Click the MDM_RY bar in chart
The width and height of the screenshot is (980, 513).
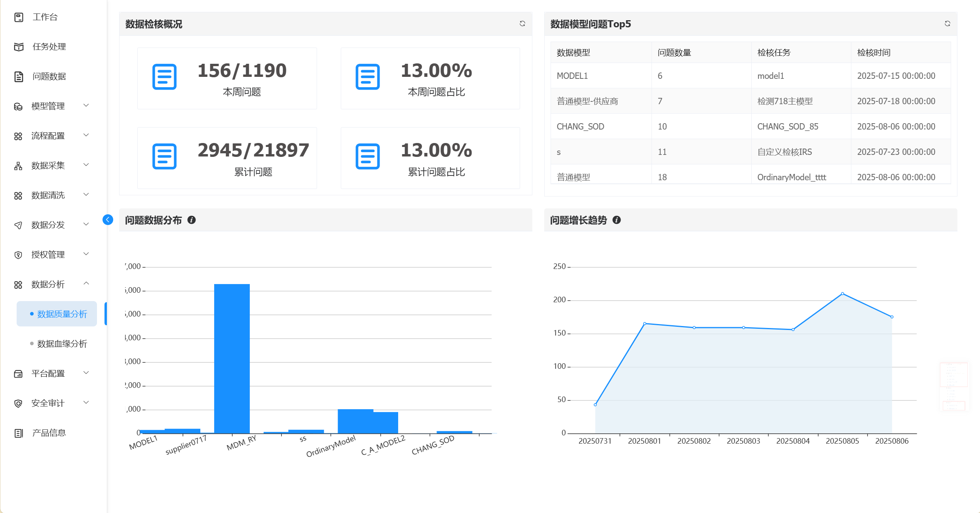tap(232, 359)
